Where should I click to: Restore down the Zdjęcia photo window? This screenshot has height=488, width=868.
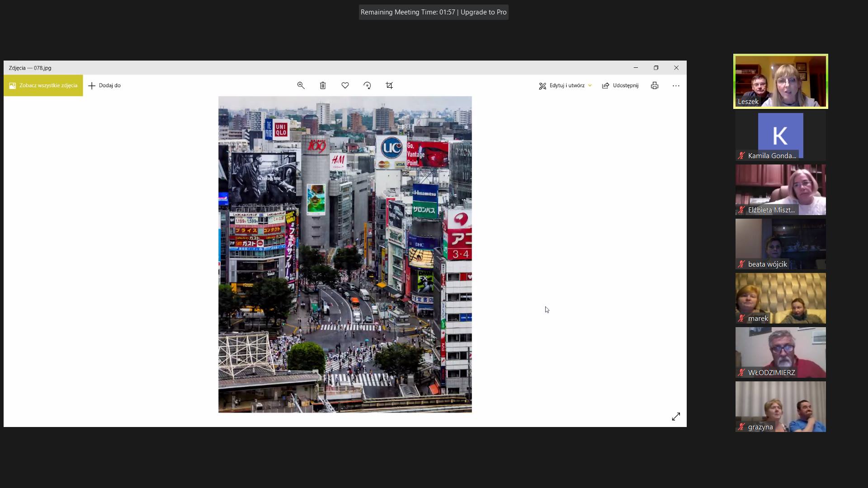(656, 68)
